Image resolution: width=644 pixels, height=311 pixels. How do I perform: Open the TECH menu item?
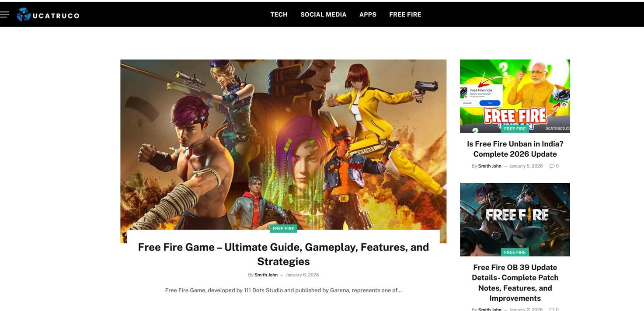(x=279, y=14)
